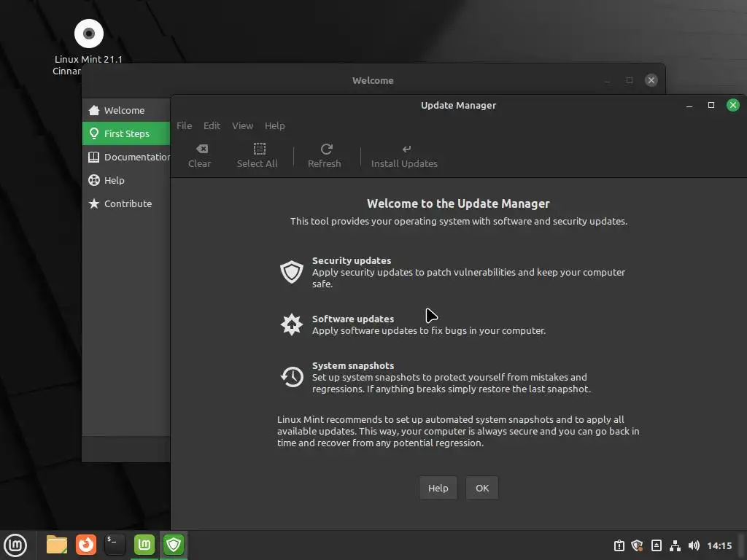Click the 14:15 clock in the panel

pyautogui.click(x=719, y=545)
